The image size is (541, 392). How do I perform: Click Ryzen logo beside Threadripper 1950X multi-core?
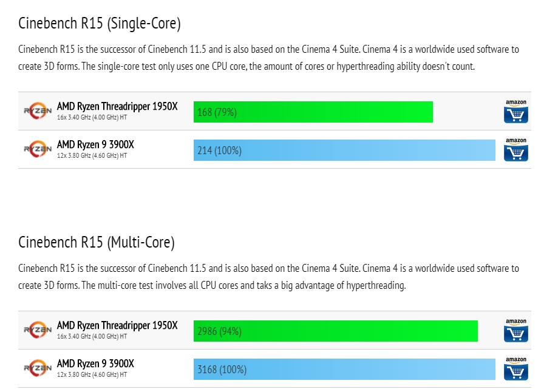tap(38, 329)
